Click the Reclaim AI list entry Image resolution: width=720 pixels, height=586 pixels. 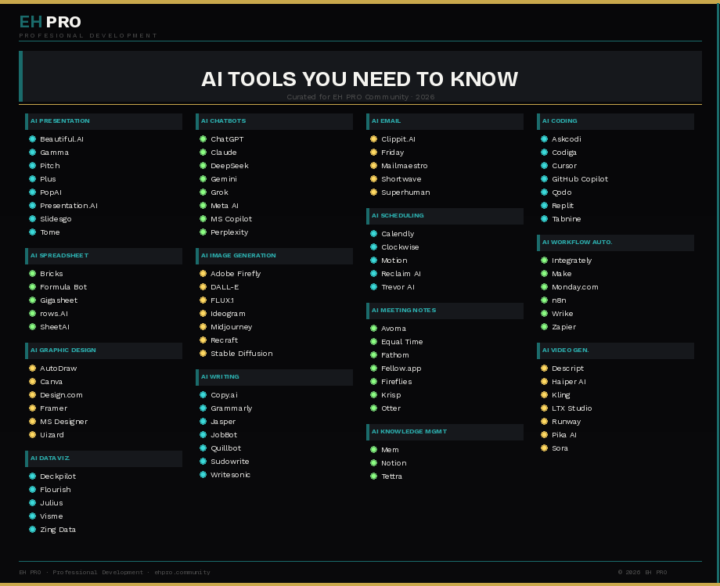point(396,274)
